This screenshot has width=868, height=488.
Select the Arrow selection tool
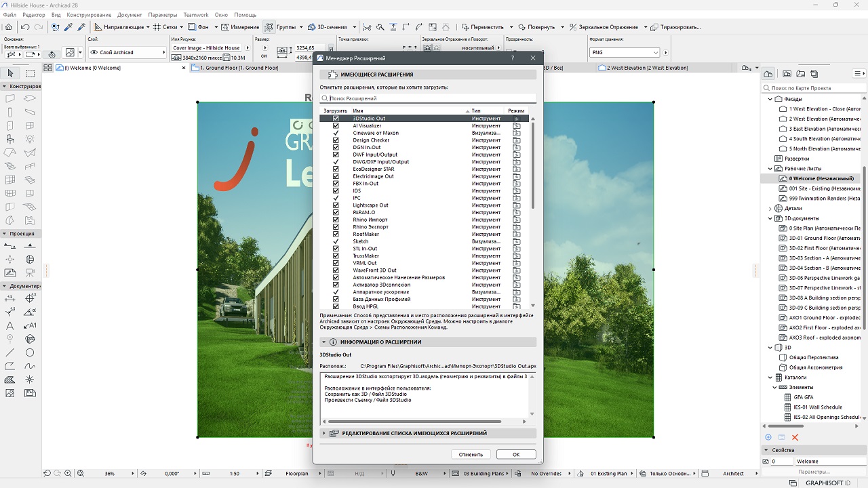10,73
